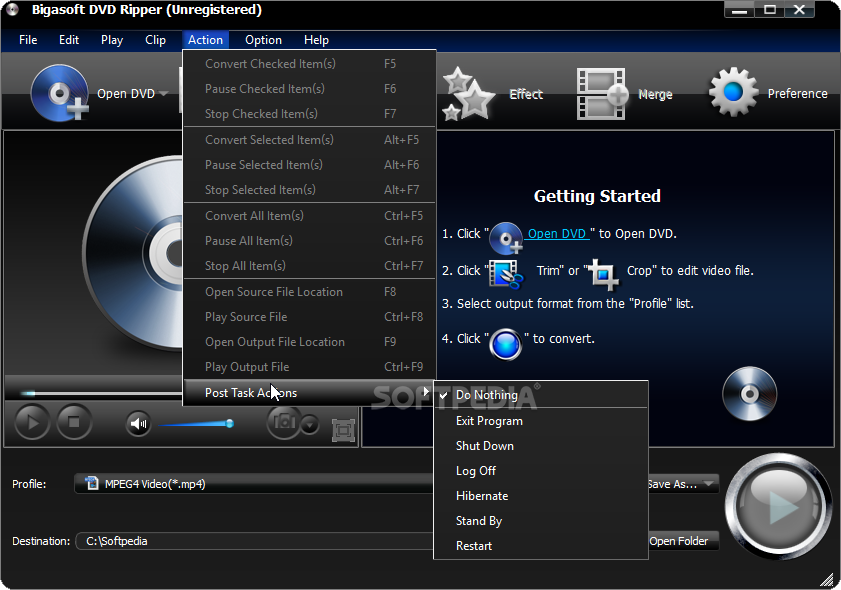The height and width of the screenshot is (590, 841).
Task: Click Pause Checked Item(s) entry
Action: click(309, 88)
